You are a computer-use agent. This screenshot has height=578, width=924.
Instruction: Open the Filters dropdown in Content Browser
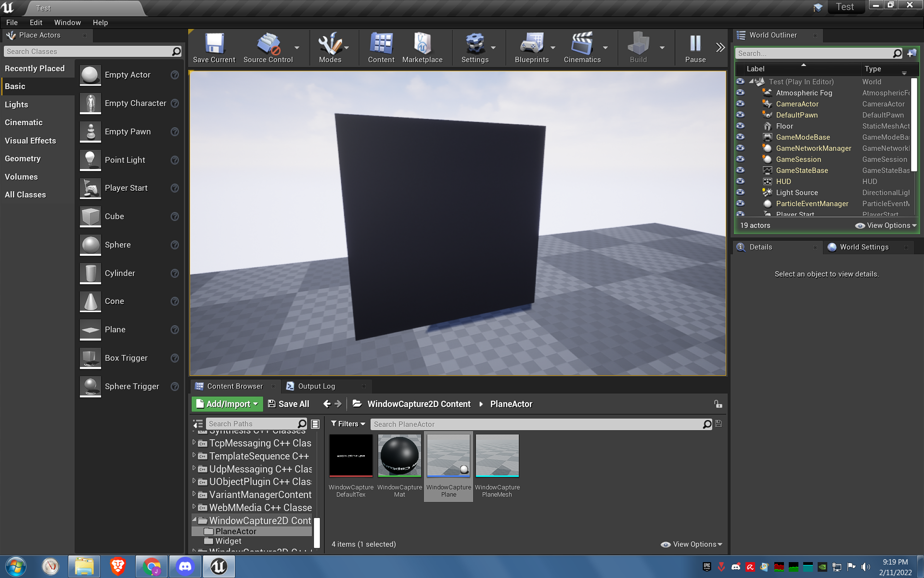[x=348, y=424]
